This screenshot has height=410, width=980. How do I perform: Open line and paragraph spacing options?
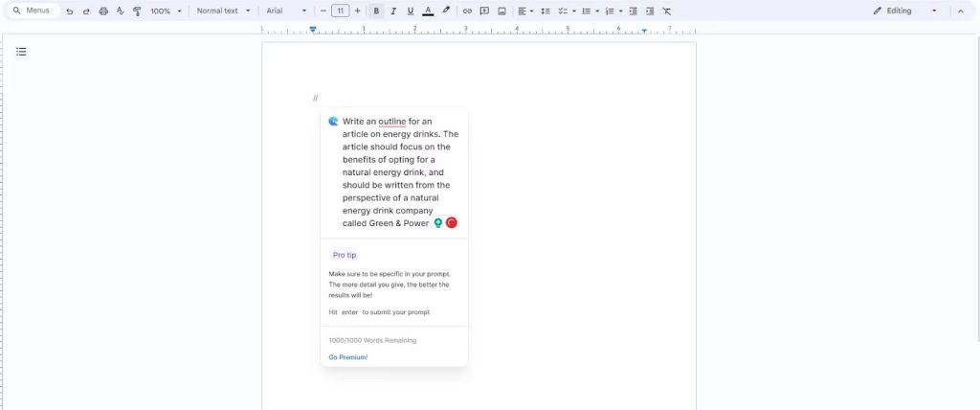point(546,11)
